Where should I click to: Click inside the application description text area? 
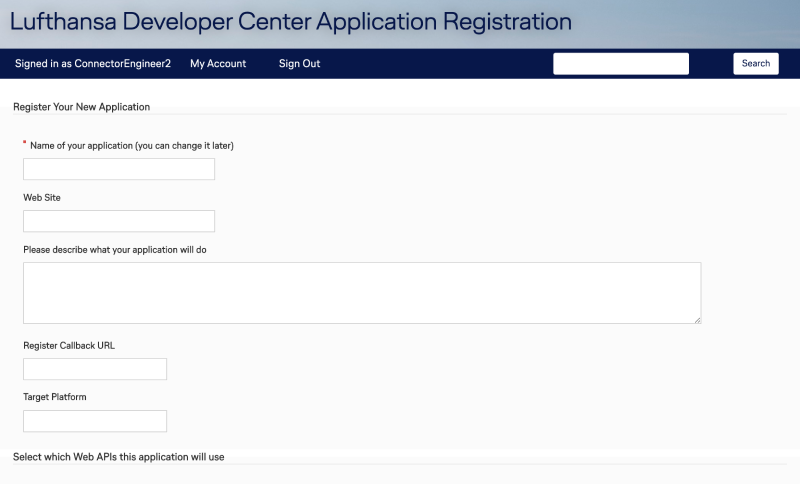[x=361, y=293]
